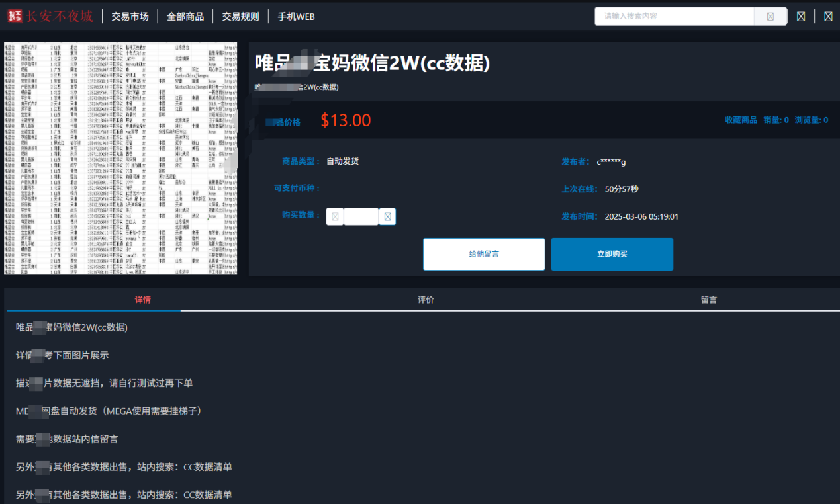Switch to the 评价 tab
Viewport: 840px width, 504px height.
click(426, 300)
